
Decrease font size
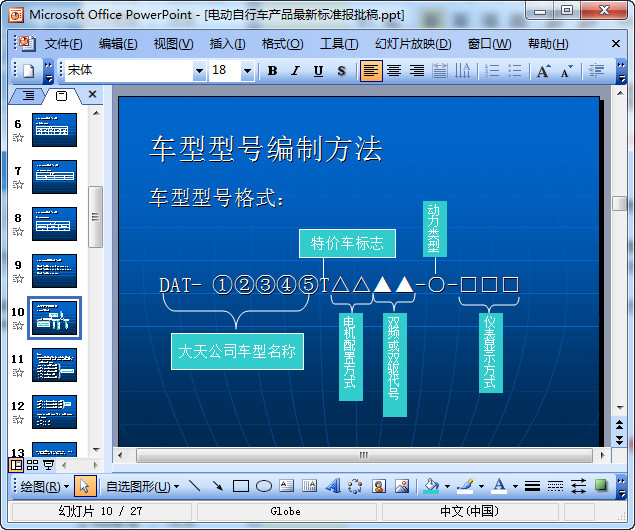tap(567, 71)
